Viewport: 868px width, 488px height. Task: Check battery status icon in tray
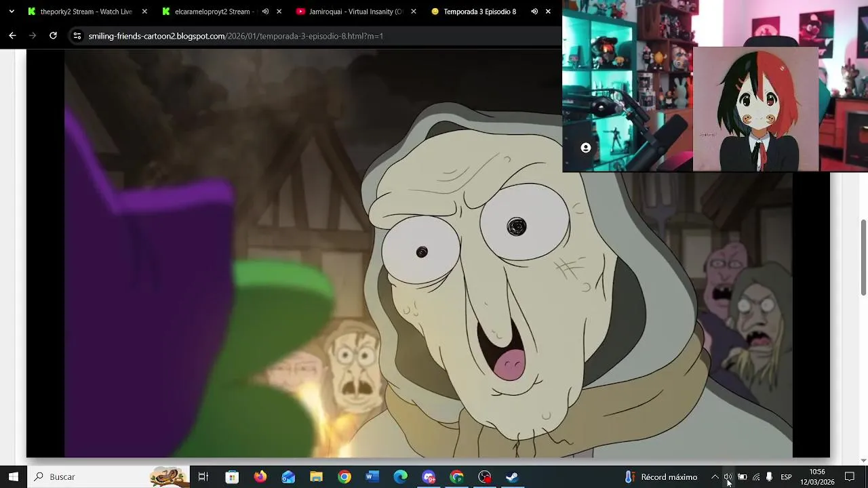tap(743, 477)
